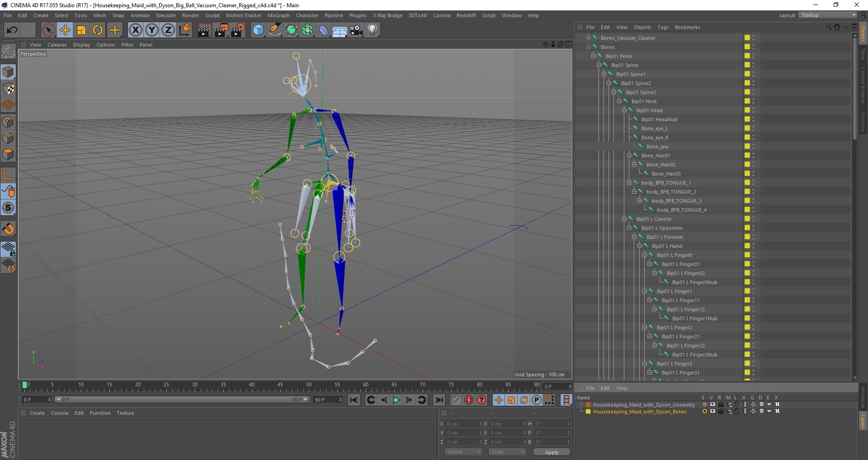
Task: Open the World coordinate dropdown
Action: point(463,452)
